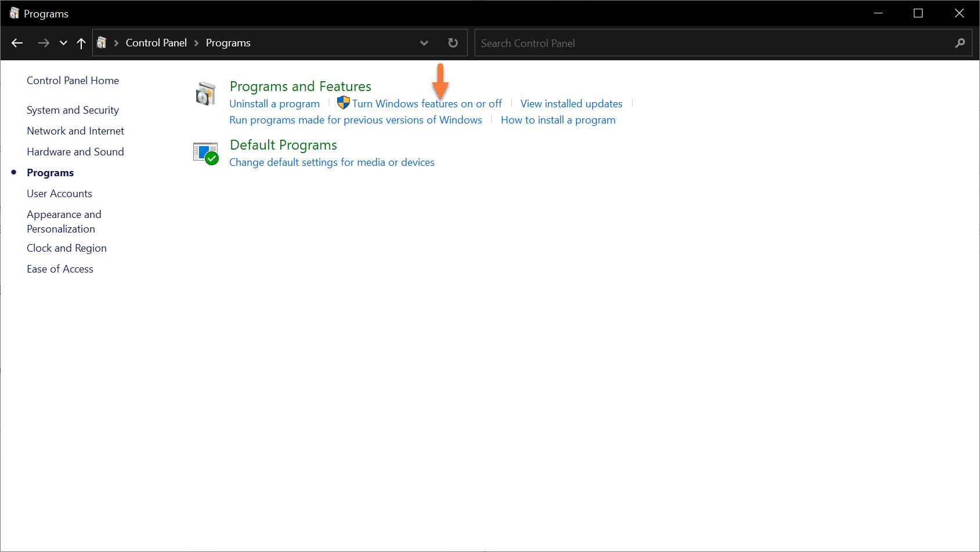This screenshot has width=980, height=552.
Task: Expand the chevron after Control Panel breadcrumb
Action: tap(196, 43)
